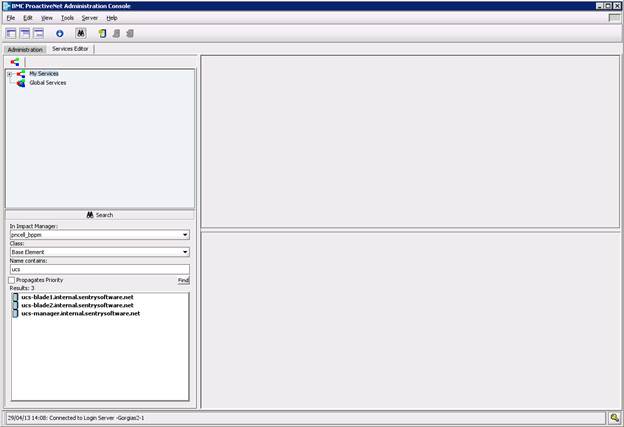Image resolution: width=624 pixels, height=427 pixels.
Task: Click the binoculars find icon in toolbar
Action: (81, 33)
